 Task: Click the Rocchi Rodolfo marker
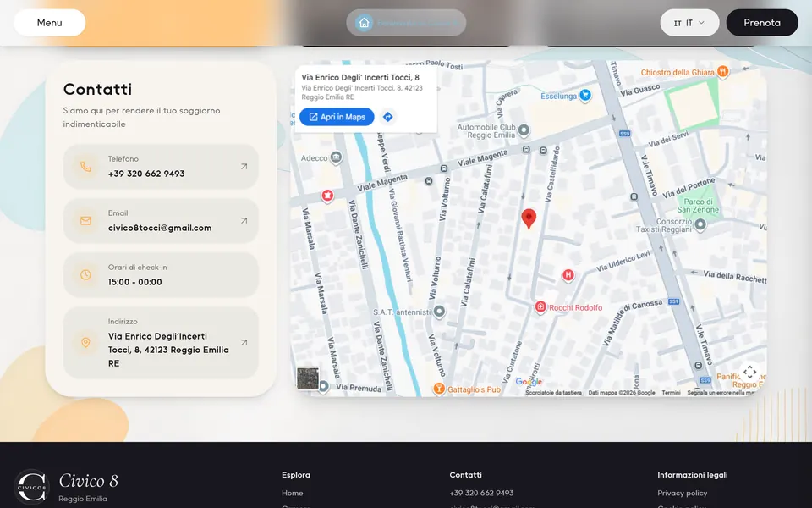pos(540,306)
